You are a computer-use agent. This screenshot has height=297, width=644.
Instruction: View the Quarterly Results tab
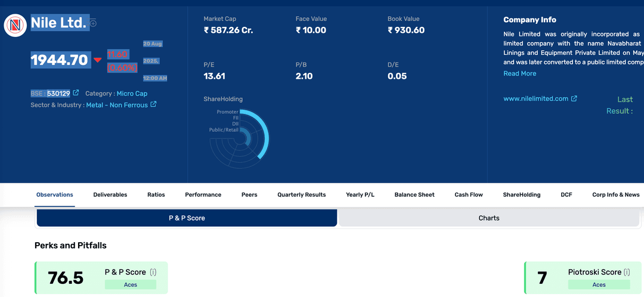click(302, 194)
